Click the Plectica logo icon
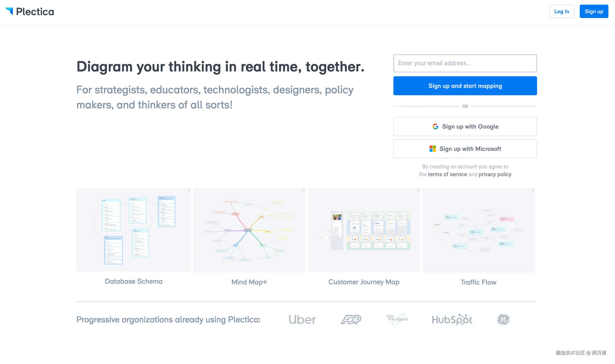This screenshot has width=615, height=364. pos(9,11)
